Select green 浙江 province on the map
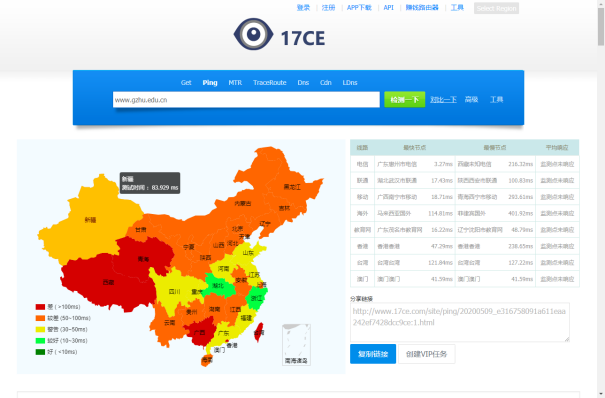This screenshot has height=398, width=605. 256,298
